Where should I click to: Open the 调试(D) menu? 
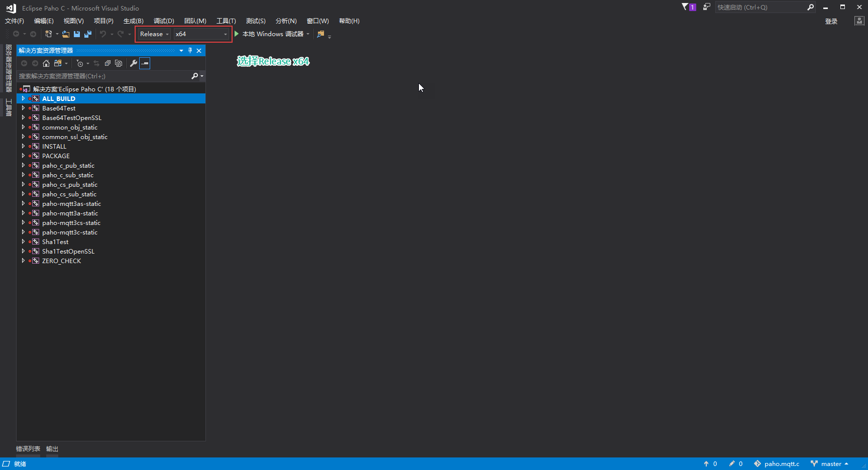[x=164, y=21]
